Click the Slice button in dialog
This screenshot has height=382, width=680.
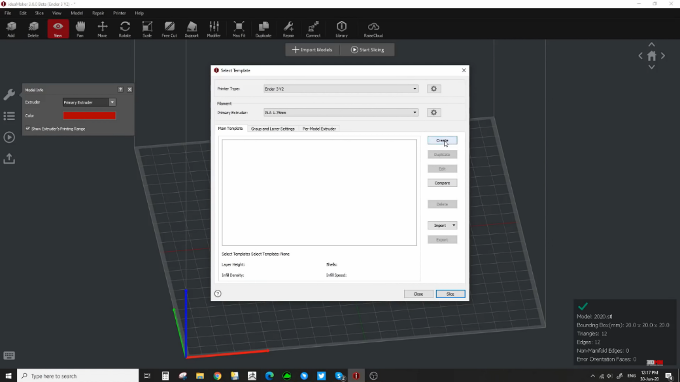[x=451, y=294]
